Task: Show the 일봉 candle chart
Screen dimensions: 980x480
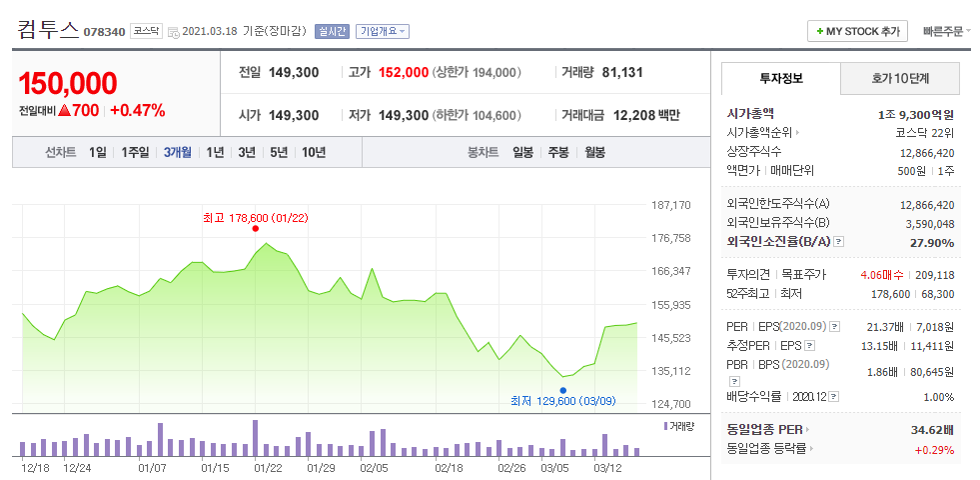Action: pos(523,152)
